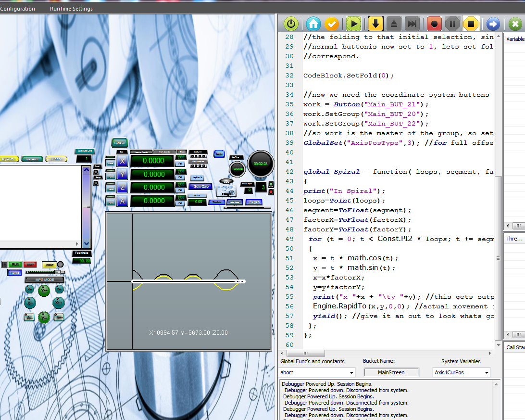
Task: Open the RunTime Settings menu
Action: [71, 9]
